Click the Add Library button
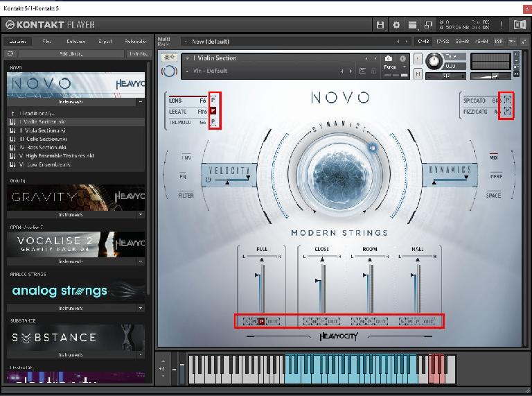 pyautogui.click(x=71, y=53)
